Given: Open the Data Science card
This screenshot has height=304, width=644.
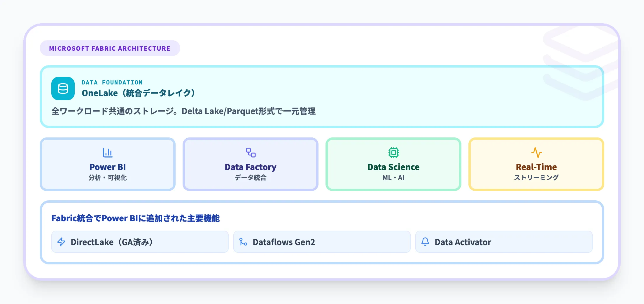Looking at the screenshot, I should (x=393, y=164).
